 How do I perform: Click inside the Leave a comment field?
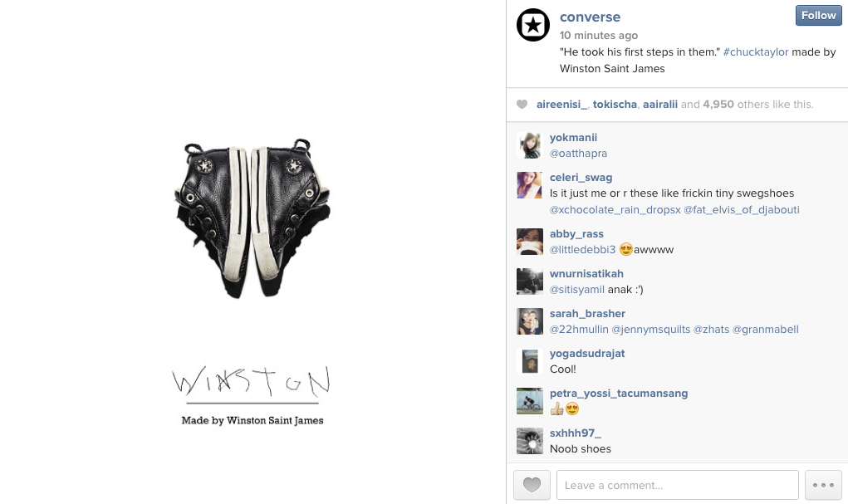(677, 485)
